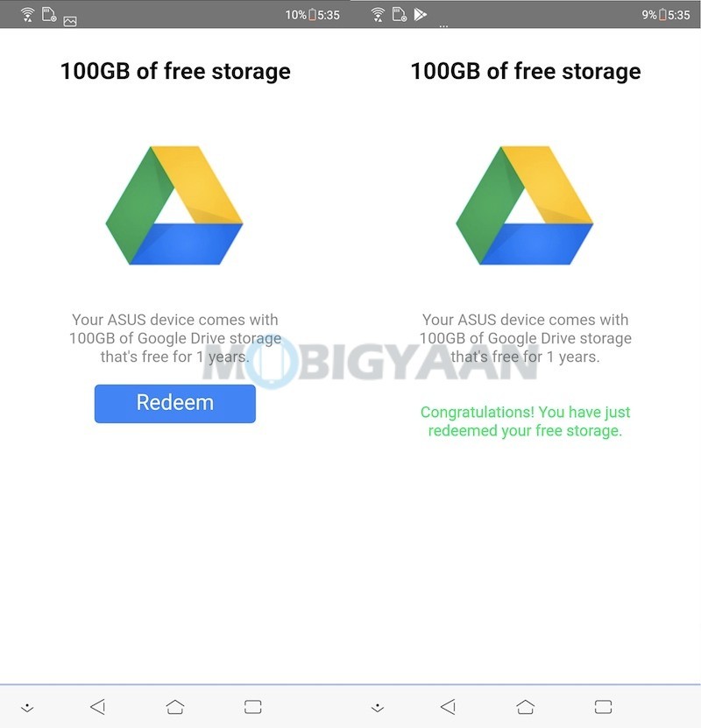Tap the image notification icon in status bar
Viewport: 701px width, 728px height.
pyautogui.click(x=70, y=21)
